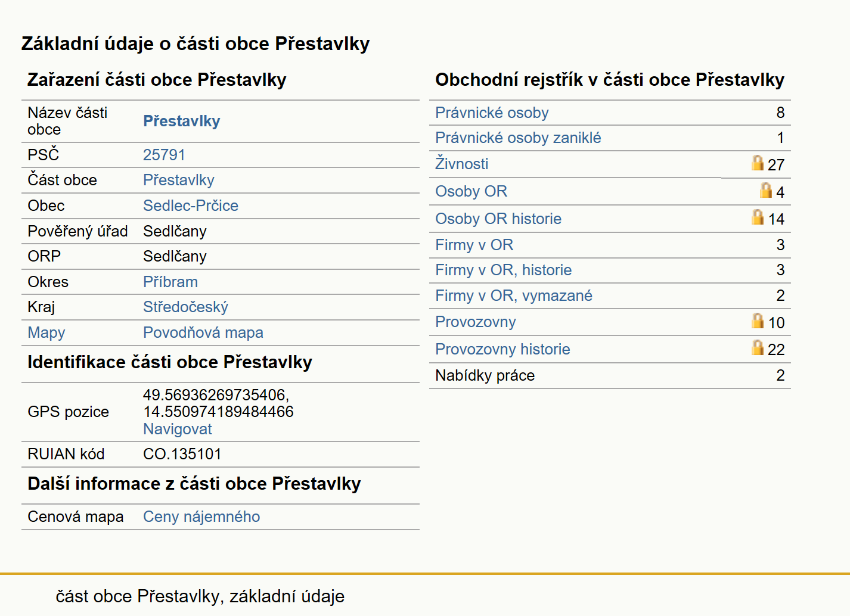Click the postal code 25791 link
The width and height of the screenshot is (850, 616).
pos(164,155)
